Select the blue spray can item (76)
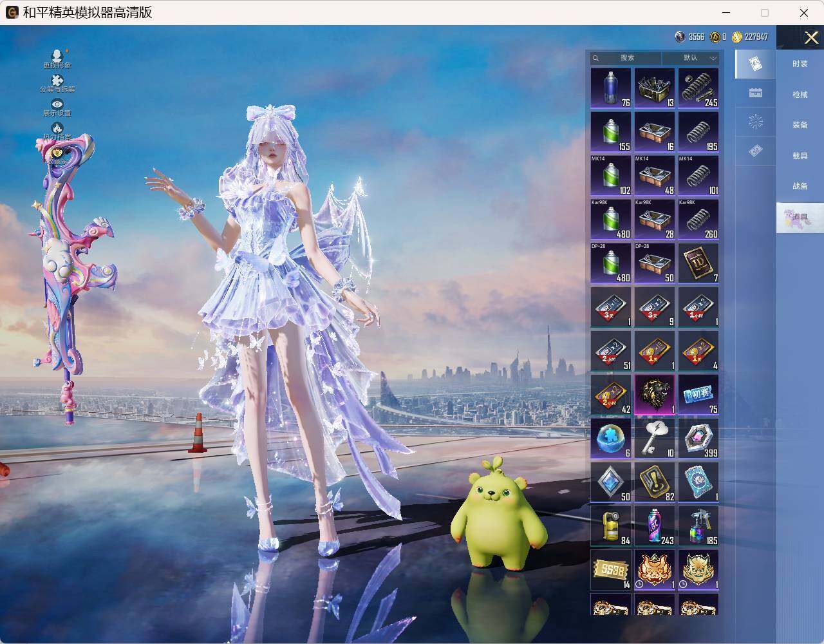Viewport: 824px width, 644px height. point(611,88)
